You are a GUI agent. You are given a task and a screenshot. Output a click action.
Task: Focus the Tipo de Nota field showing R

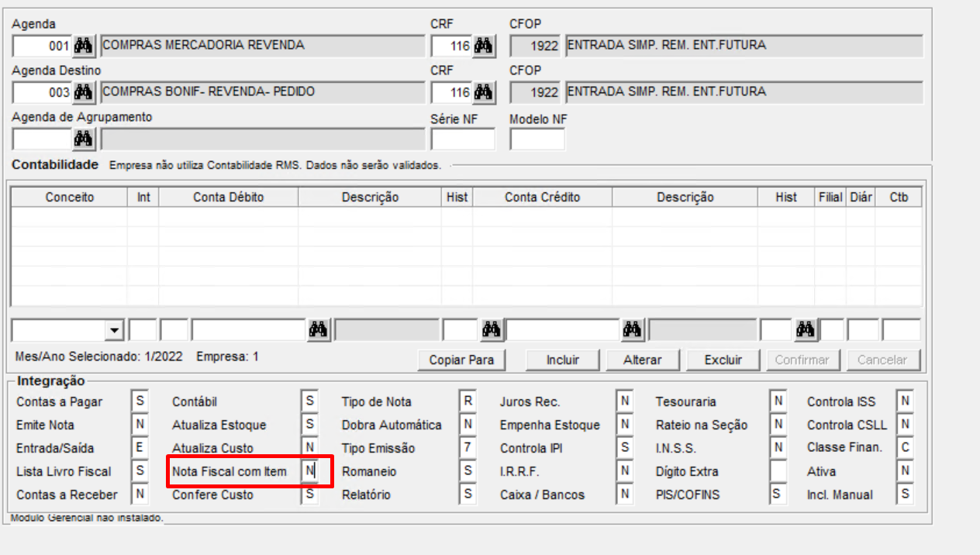pyautogui.click(x=468, y=402)
